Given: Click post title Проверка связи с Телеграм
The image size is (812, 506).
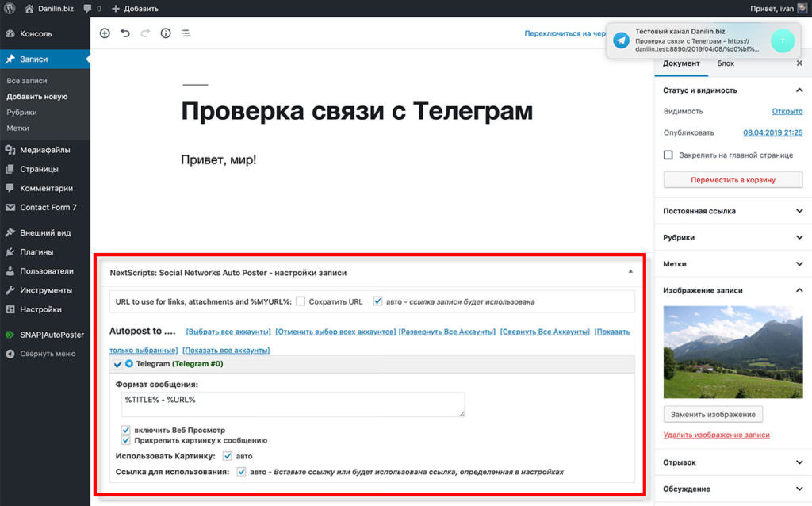Looking at the screenshot, I should (357, 111).
